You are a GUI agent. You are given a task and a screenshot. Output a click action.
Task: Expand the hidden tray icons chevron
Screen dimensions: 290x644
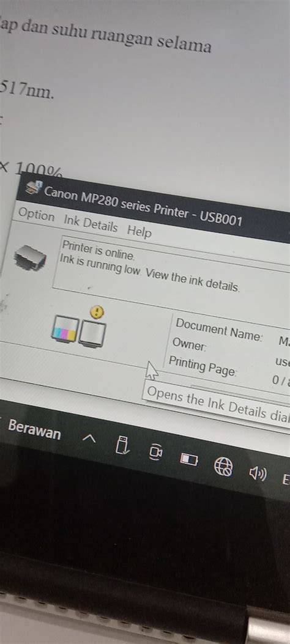click(89, 439)
